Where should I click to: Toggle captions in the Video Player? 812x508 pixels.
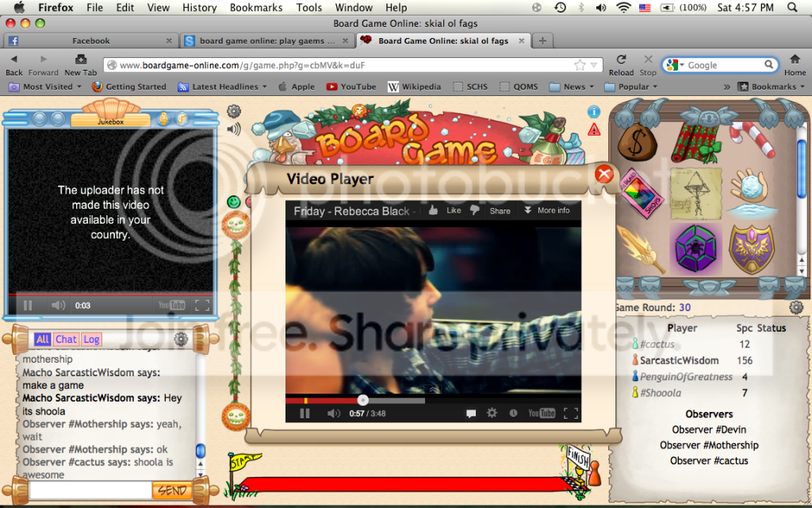(471, 413)
